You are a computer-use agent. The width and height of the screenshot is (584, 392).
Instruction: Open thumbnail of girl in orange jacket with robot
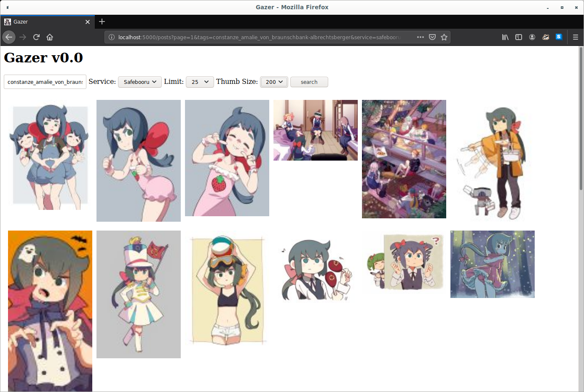(x=493, y=161)
